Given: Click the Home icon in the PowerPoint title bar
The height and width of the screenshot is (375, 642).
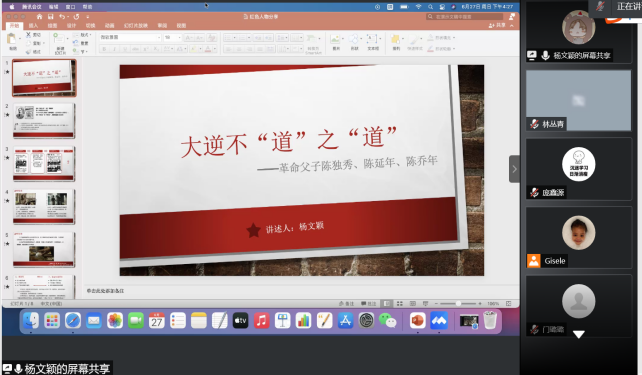Looking at the screenshot, I should click(x=39, y=16).
